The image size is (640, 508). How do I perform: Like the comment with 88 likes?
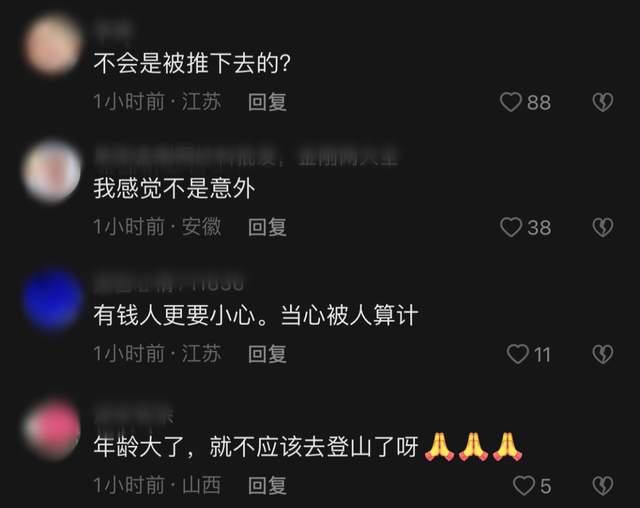pyautogui.click(x=511, y=102)
